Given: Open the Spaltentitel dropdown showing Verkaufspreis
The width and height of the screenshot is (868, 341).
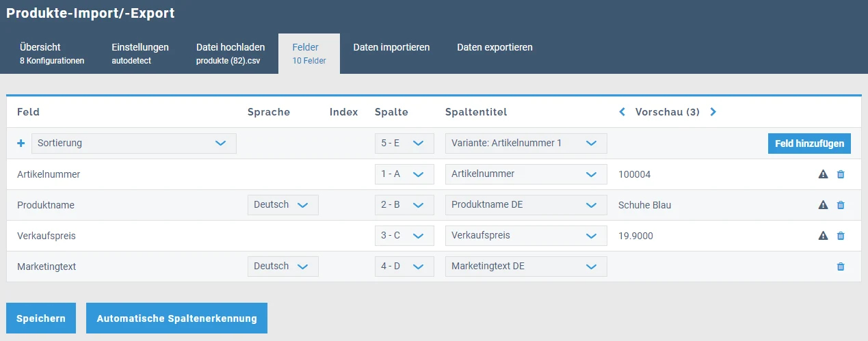Looking at the screenshot, I should pyautogui.click(x=525, y=236).
